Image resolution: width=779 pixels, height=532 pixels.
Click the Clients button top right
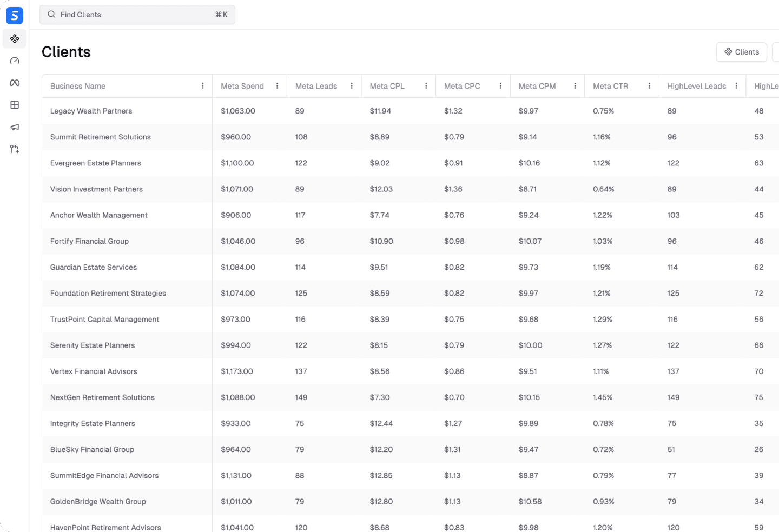tap(741, 52)
